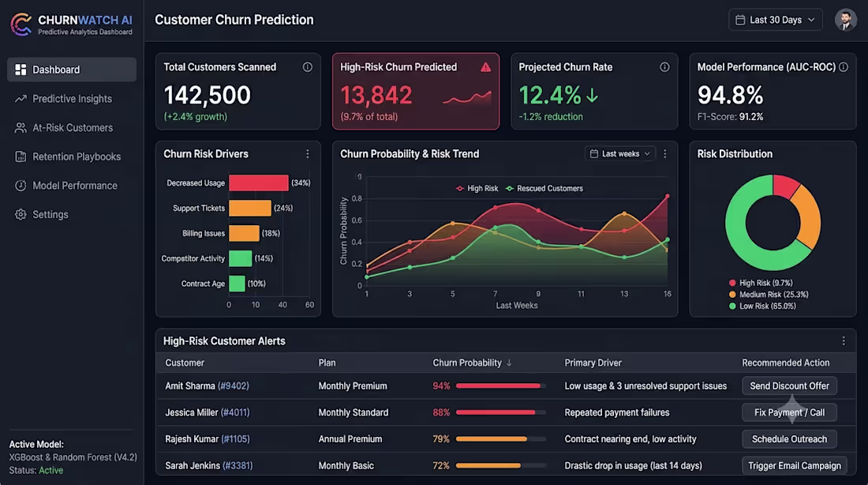Click Schedule Outreach button

click(789, 439)
